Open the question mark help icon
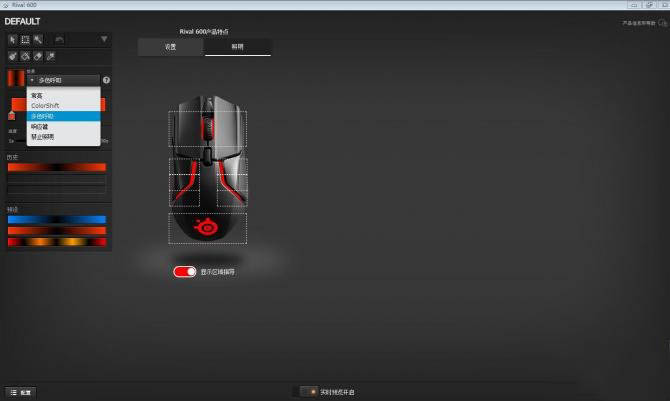The height and width of the screenshot is (401, 670). click(106, 80)
